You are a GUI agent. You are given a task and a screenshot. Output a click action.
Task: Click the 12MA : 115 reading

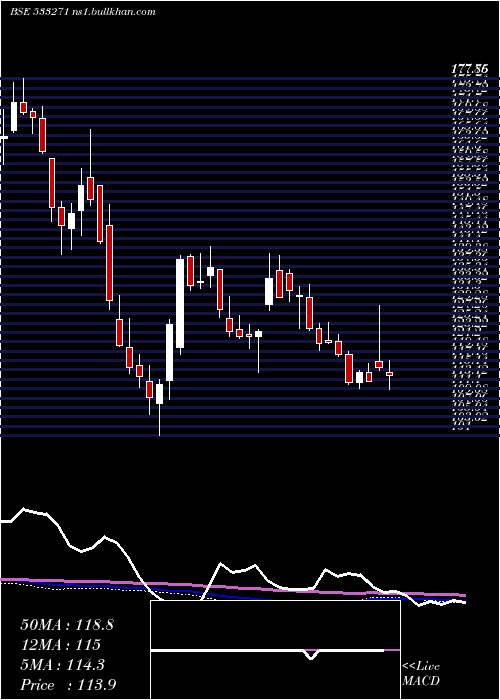point(60,645)
